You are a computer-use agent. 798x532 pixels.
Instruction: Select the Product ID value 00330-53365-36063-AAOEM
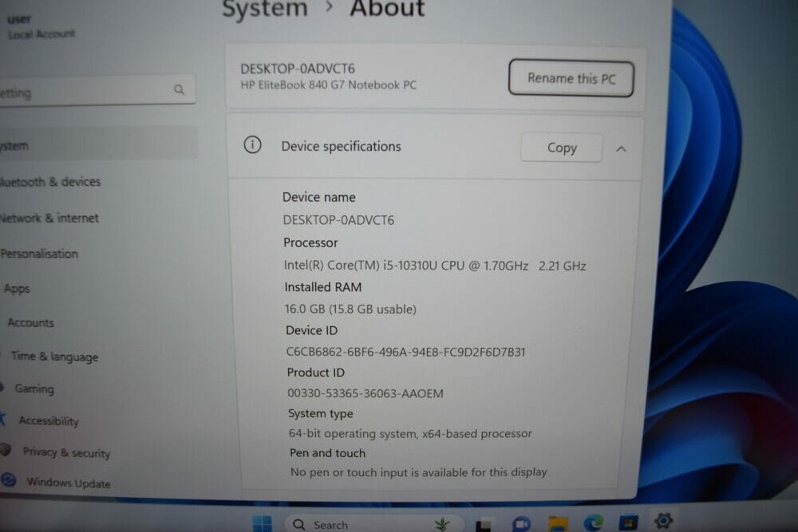click(x=365, y=393)
